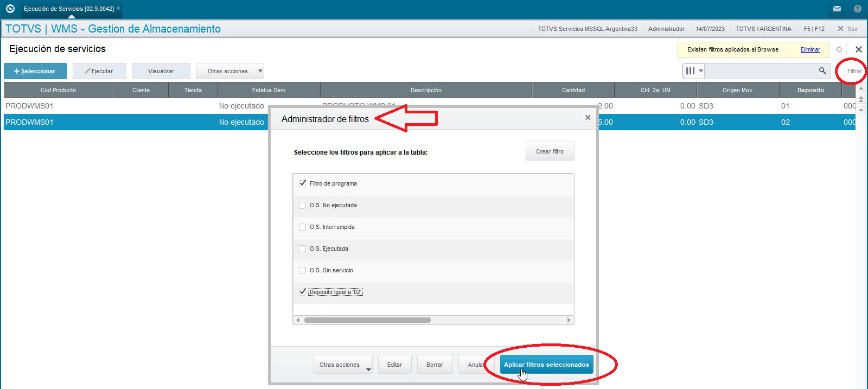Click the Filtrar button

(854, 71)
